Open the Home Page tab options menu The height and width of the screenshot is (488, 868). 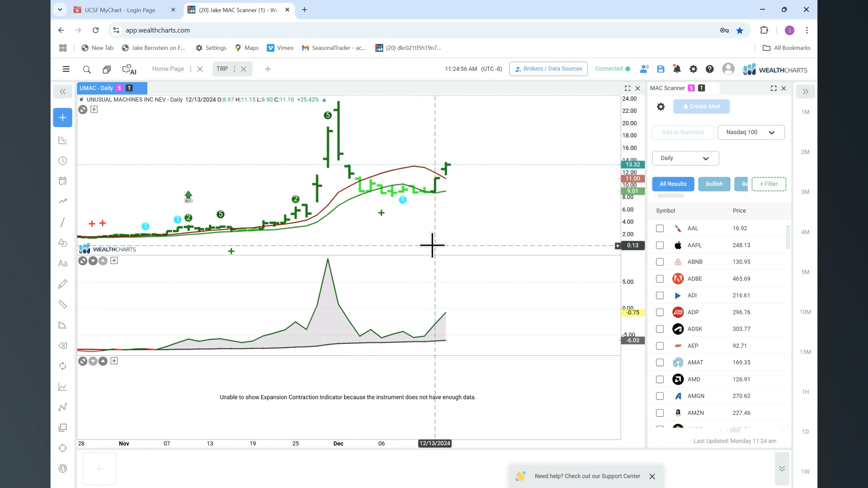pos(190,69)
